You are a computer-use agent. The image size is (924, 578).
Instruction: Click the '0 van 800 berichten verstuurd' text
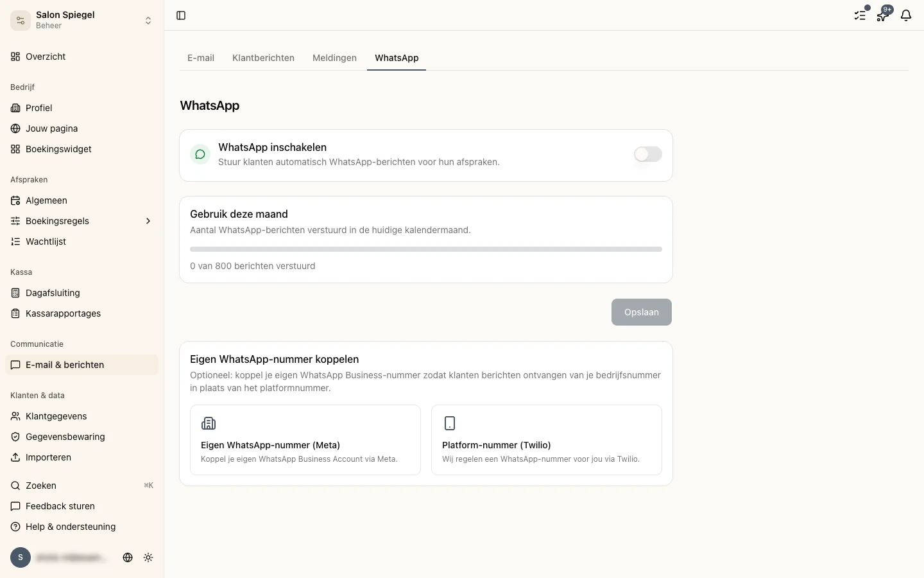253,266
